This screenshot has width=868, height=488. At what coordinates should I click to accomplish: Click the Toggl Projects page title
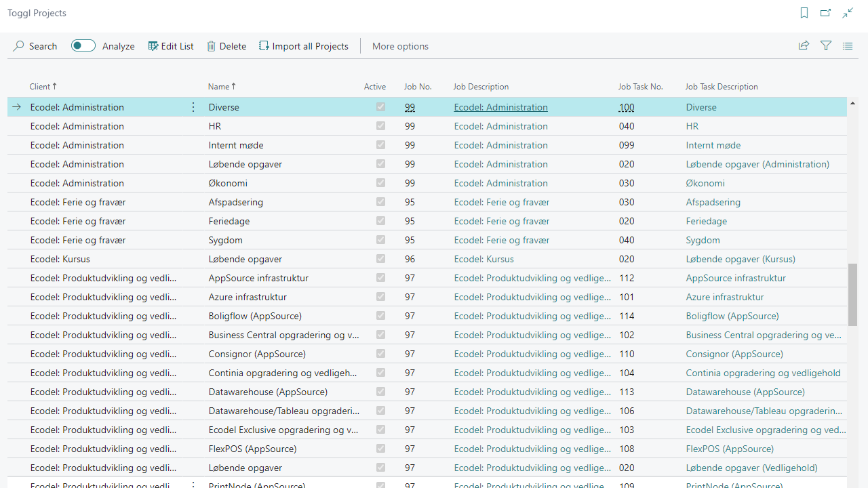pyautogui.click(x=37, y=13)
